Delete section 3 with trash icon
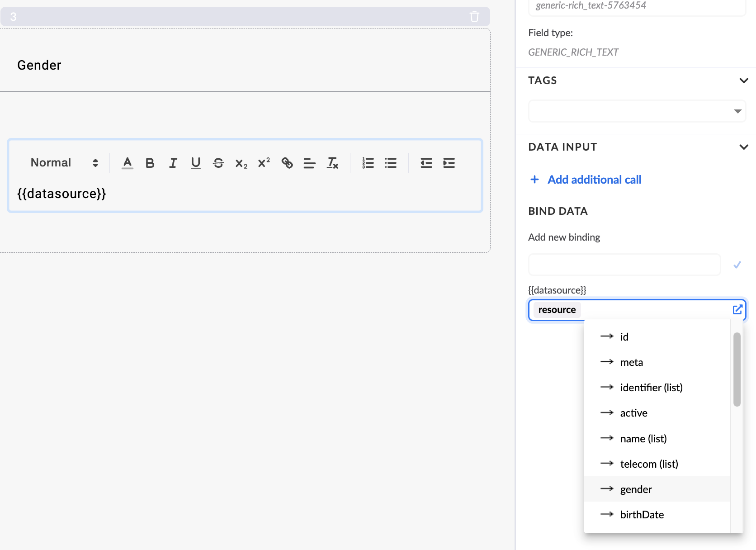The image size is (756, 550). point(474,17)
